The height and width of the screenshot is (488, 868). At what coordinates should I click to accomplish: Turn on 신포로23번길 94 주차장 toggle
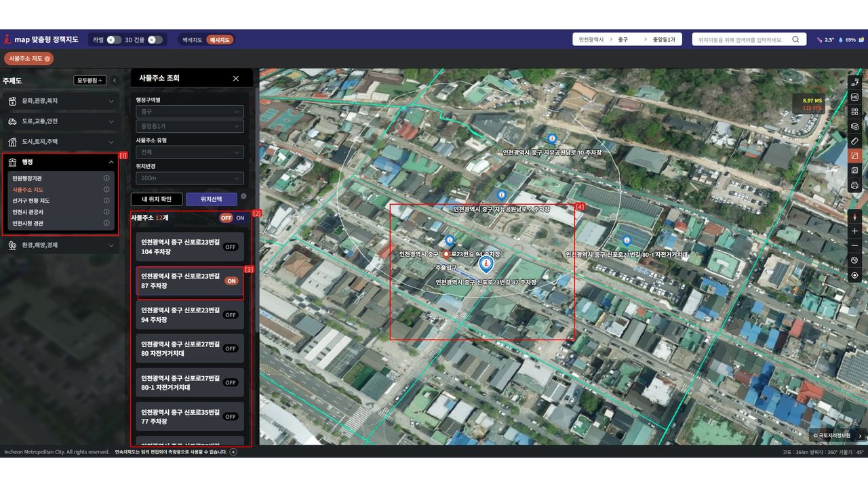[x=231, y=315]
